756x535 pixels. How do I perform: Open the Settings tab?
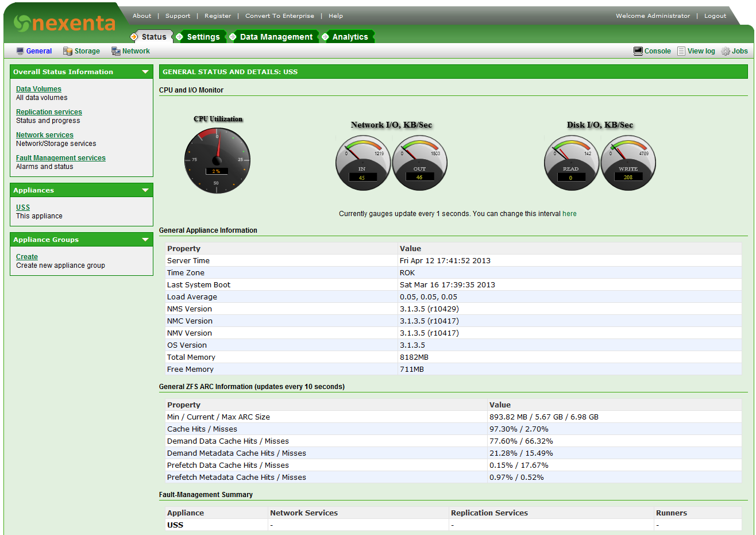203,37
